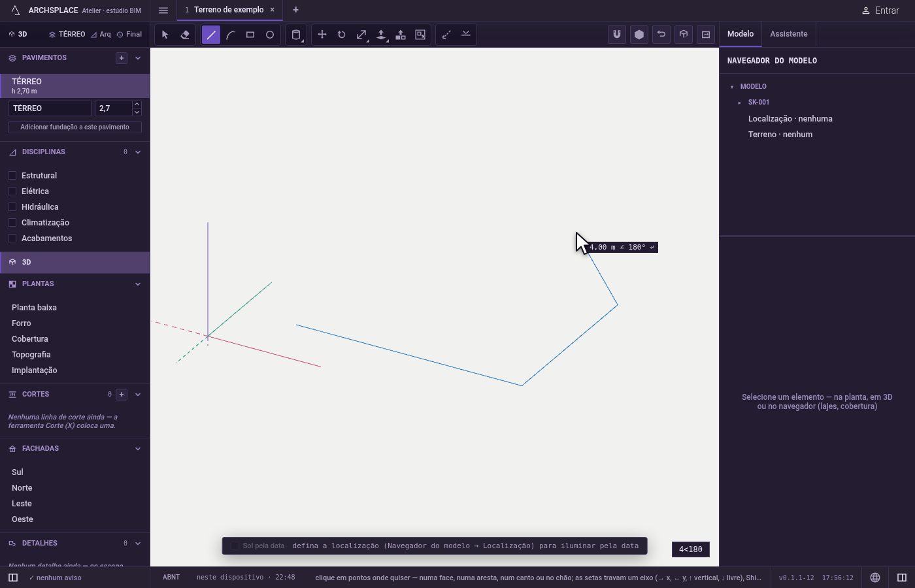Click the ARCHSPLACE logo icon

(15, 10)
